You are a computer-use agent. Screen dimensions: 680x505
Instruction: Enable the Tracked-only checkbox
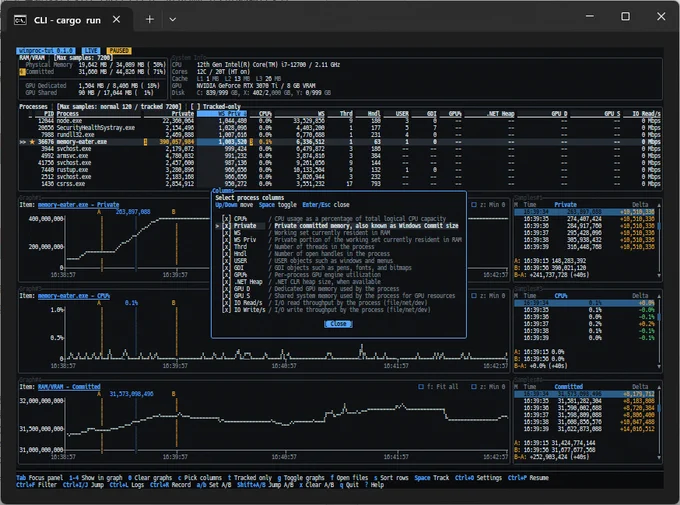[195, 106]
